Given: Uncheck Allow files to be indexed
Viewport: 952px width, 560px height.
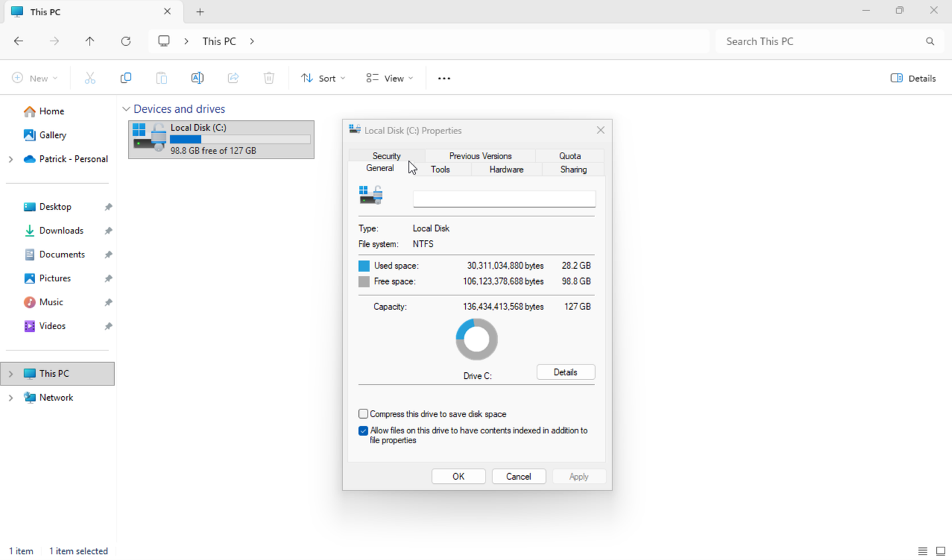Looking at the screenshot, I should pyautogui.click(x=363, y=431).
